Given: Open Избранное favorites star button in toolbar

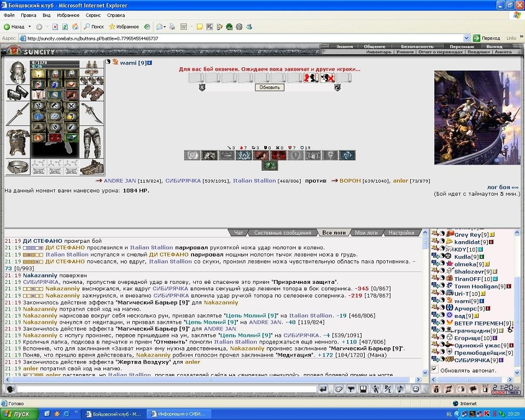Looking at the screenshot, I should [x=124, y=27].
